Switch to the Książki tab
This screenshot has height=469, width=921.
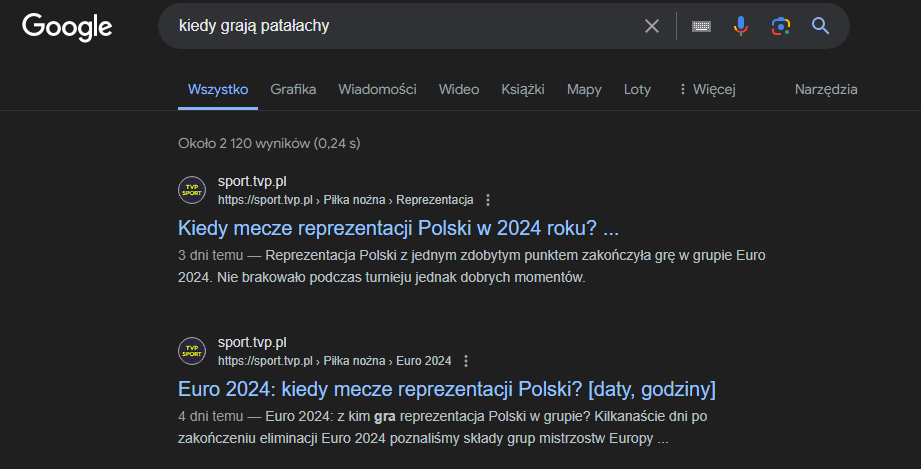523,89
